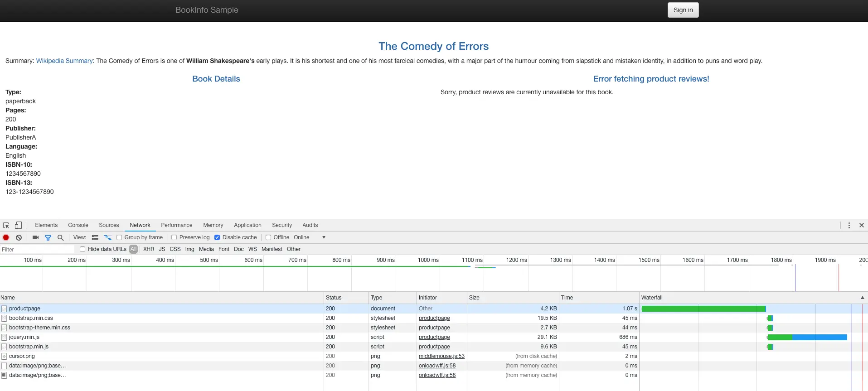Open DevTools three-dot customize menu
The width and height of the screenshot is (868, 391).
[x=849, y=225]
